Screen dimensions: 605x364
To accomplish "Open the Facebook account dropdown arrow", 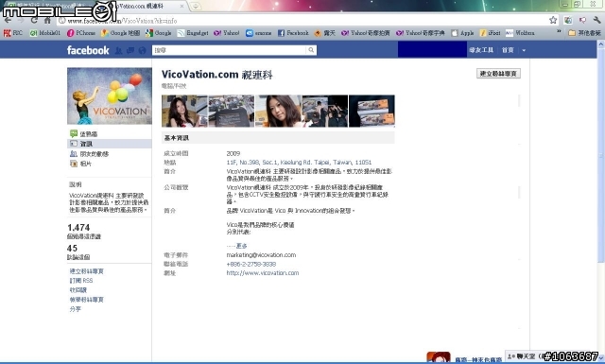I will point(524,50).
